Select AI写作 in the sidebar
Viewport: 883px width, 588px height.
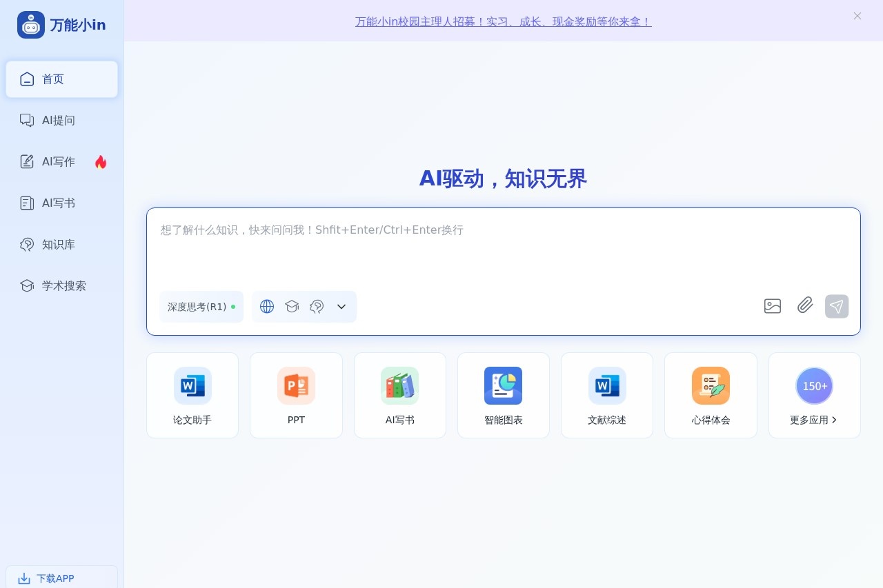[x=58, y=161]
